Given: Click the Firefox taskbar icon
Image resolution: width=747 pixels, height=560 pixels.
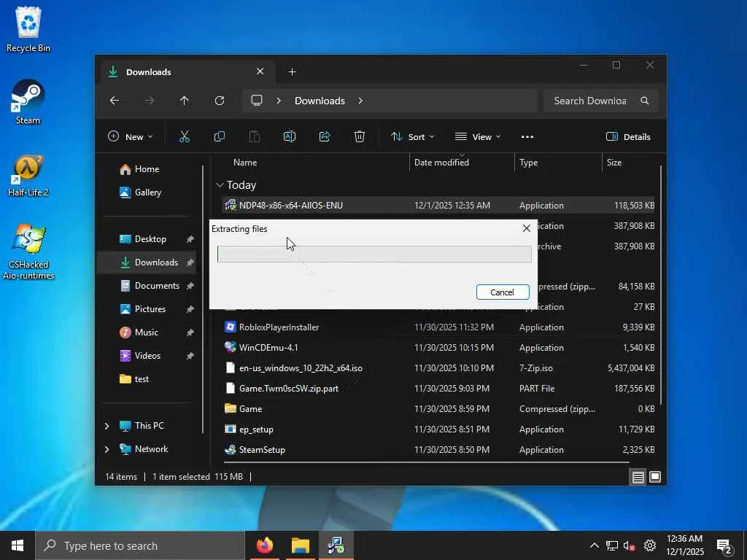Looking at the screenshot, I should coord(265,545).
